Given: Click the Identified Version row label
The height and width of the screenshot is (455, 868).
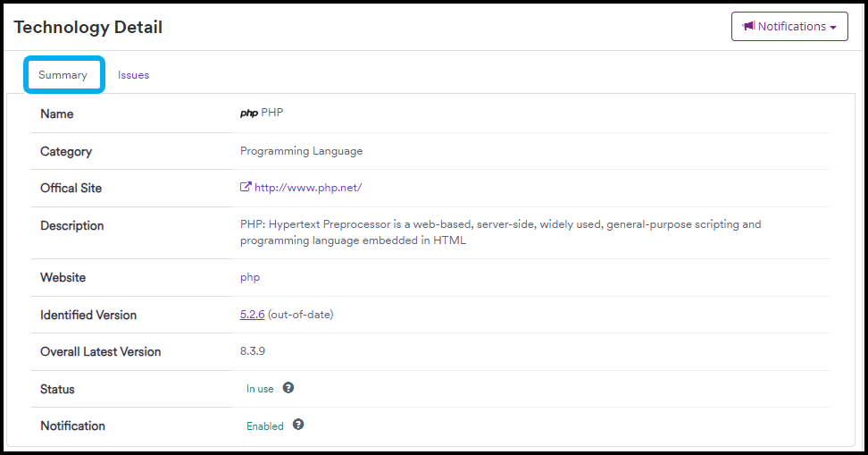Looking at the screenshot, I should click(x=88, y=315).
